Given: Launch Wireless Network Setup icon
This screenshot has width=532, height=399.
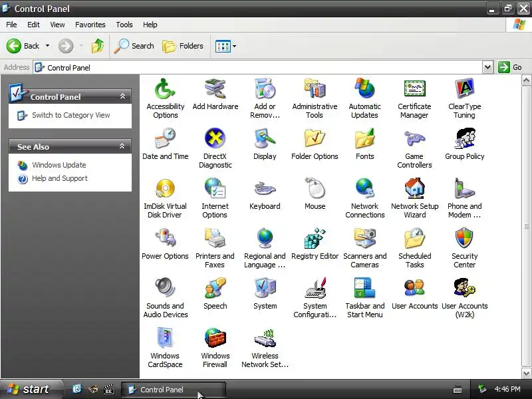Looking at the screenshot, I should pos(265,348).
